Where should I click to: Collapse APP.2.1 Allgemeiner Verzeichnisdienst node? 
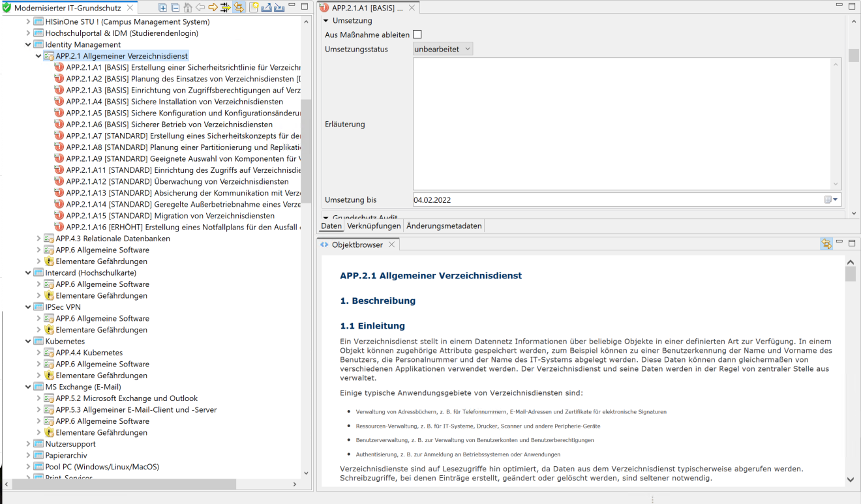[x=38, y=56]
